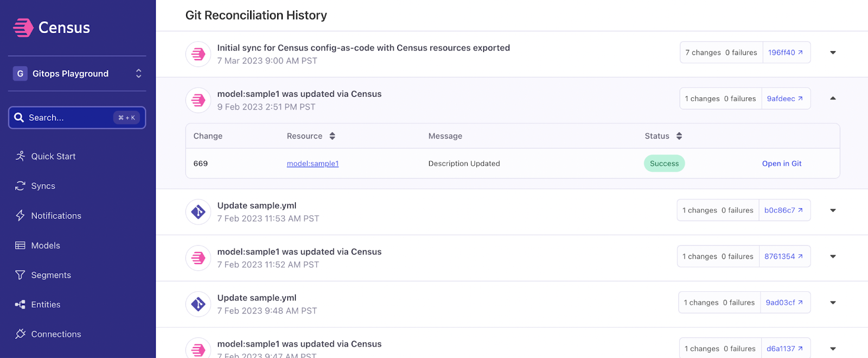The image size is (868, 358).
Task: Open commit 9afdeec external link
Action: click(784, 99)
